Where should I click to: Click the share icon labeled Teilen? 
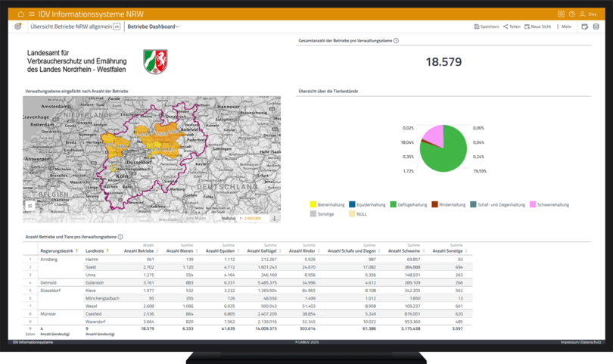coord(512,26)
